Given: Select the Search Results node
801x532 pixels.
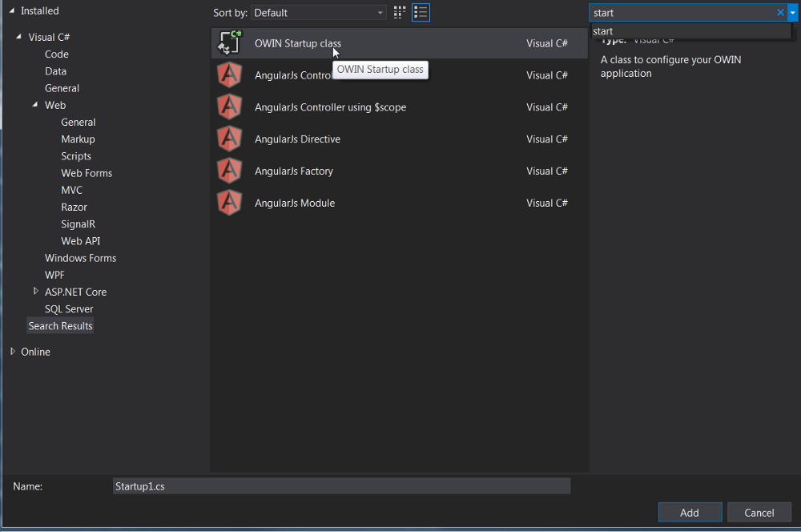Looking at the screenshot, I should [x=60, y=325].
